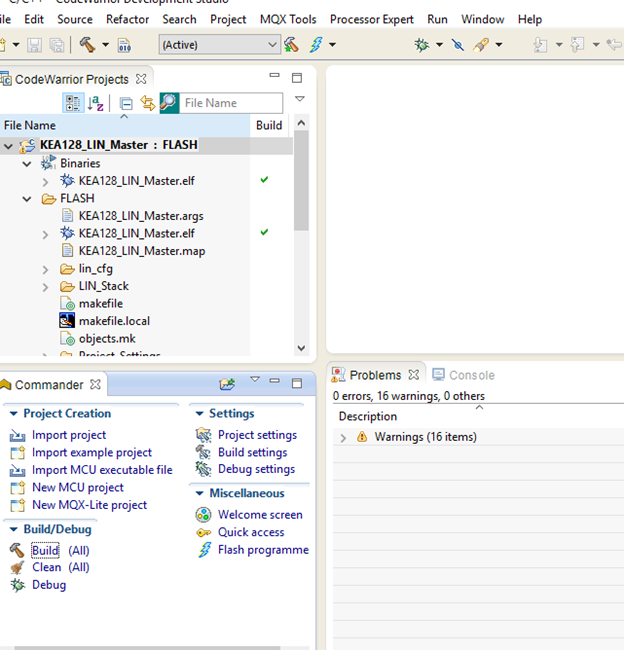Screen dimensions: 624x650
Task: Open the Window menu
Action: pyautogui.click(x=483, y=19)
